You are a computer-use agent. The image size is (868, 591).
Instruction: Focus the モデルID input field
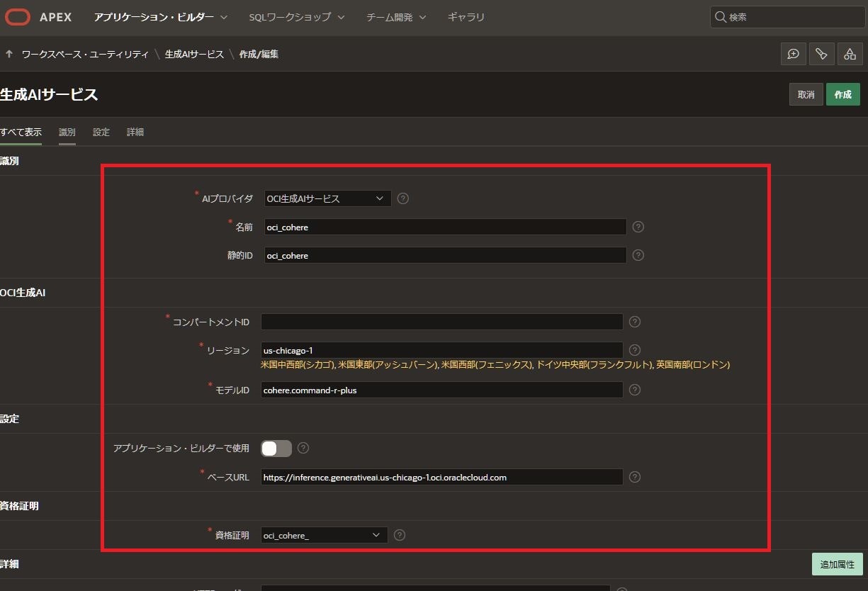(x=442, y=390)
